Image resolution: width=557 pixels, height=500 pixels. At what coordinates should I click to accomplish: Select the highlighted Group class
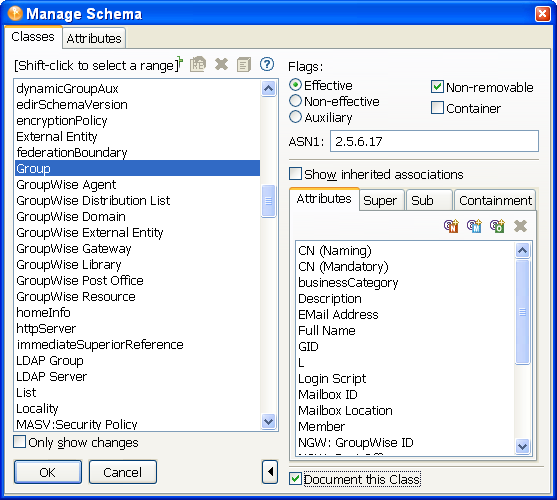pyautogui.click(x=137, y=168)
